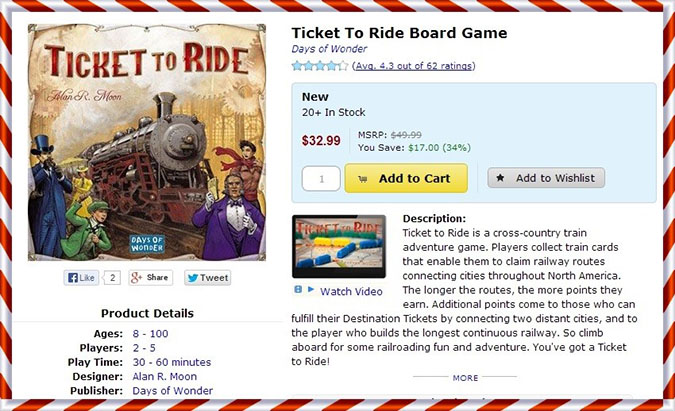Click the Google+ Share button

tap(151, 277)
